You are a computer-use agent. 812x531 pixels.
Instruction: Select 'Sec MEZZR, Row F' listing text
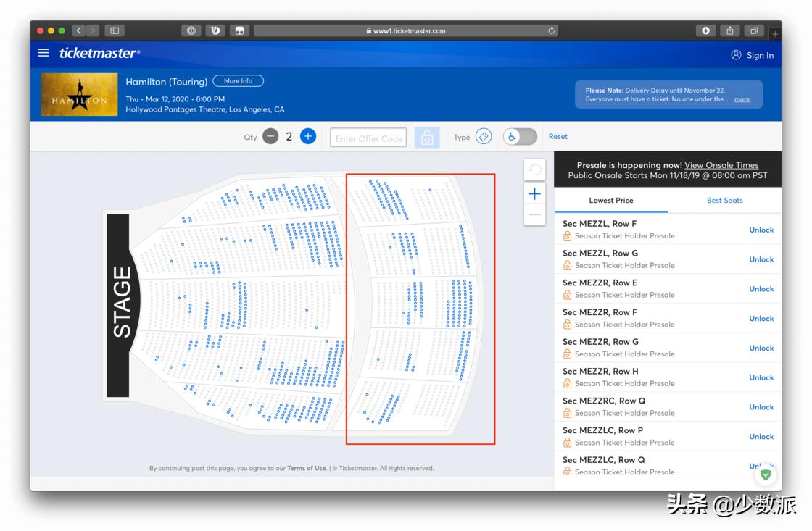(600, 312)
